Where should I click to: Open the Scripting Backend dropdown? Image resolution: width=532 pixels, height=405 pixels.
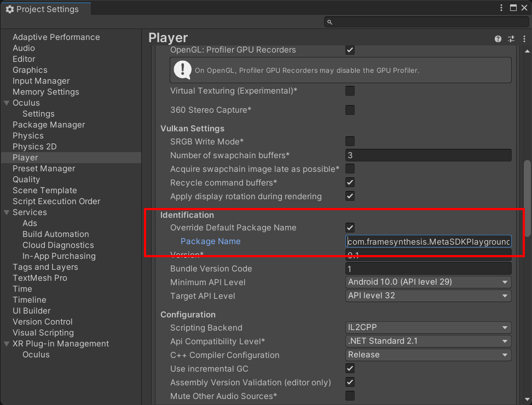429,328
